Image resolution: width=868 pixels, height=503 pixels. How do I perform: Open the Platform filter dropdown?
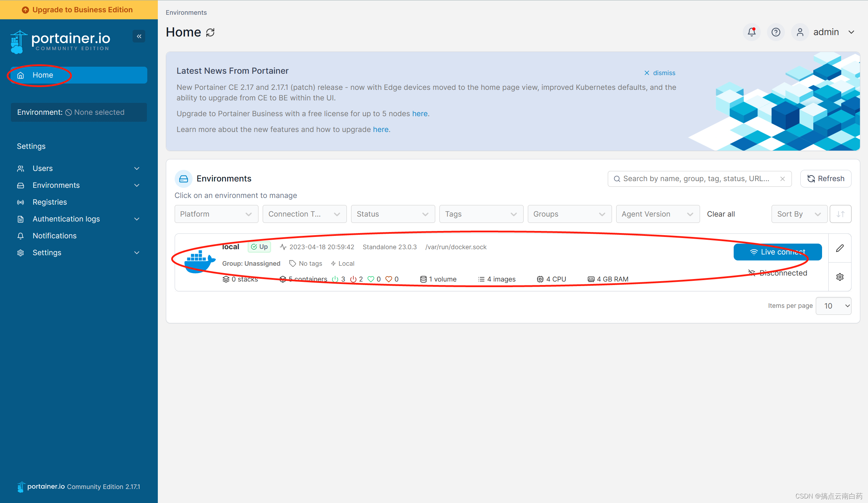click(x=216, y=214)
